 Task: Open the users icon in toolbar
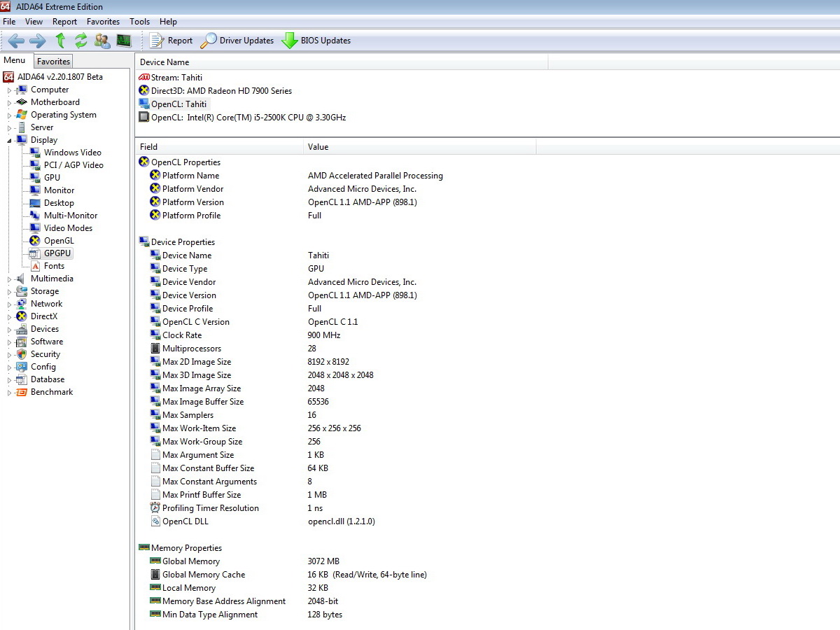click(x=102, y=41)
